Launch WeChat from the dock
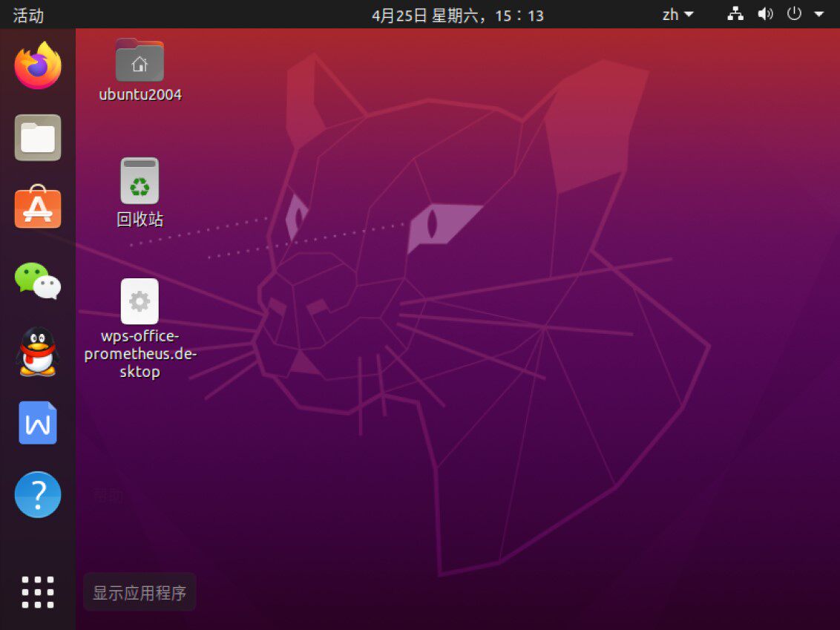The height and width of the screenshot is (630, 840). [38, 280]
